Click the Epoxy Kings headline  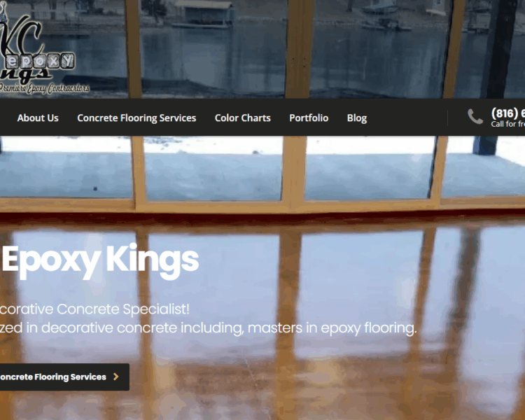100,260
